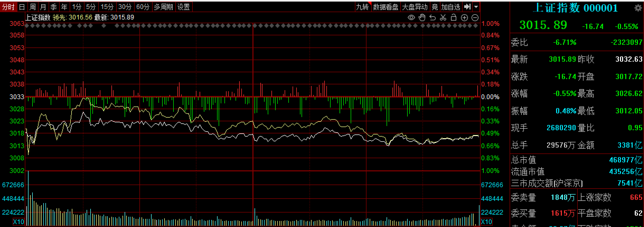Image resolution: width=644 pixels, height=227 pixels.
Task: Click 加自选 to add to watchlist
Action: coord(451,7)
